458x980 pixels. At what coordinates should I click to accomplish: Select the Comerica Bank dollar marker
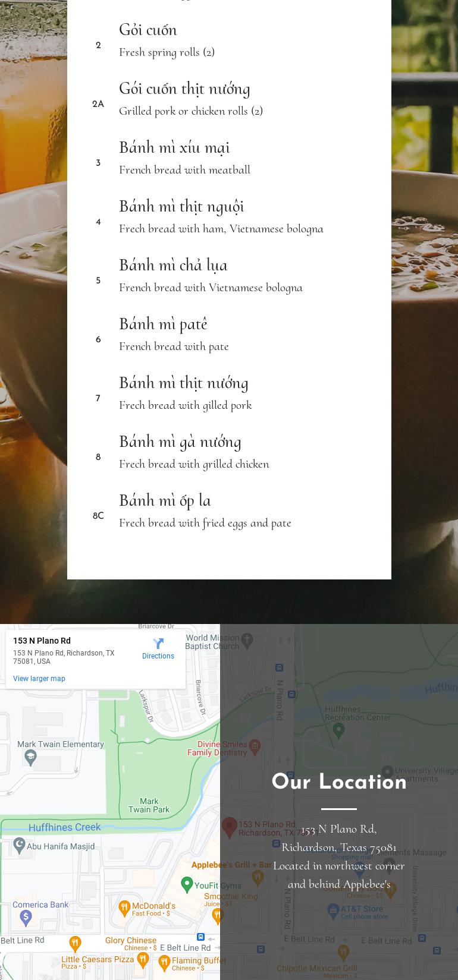pyautogui.click(x=26, y=918)
